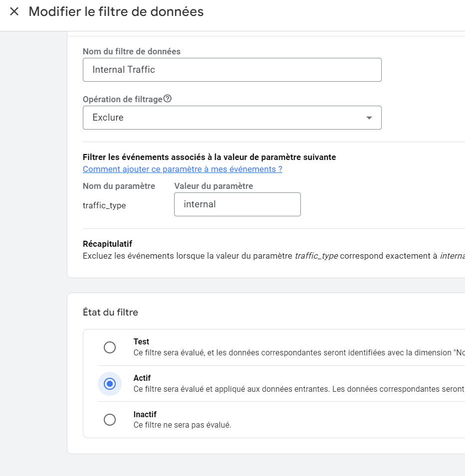Click the bold Test option label
The width and height of the screenshot is (465, 476).
141,342
